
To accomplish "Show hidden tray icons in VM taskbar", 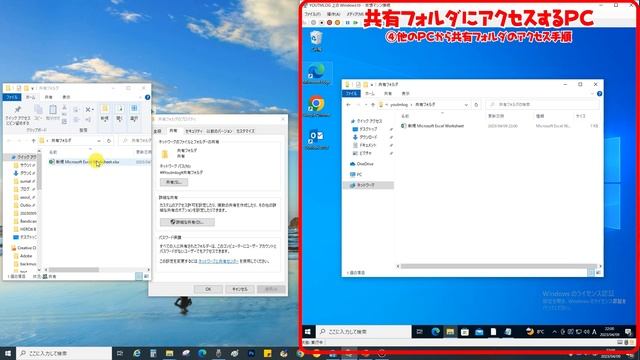I will click(x=554, y=332).
